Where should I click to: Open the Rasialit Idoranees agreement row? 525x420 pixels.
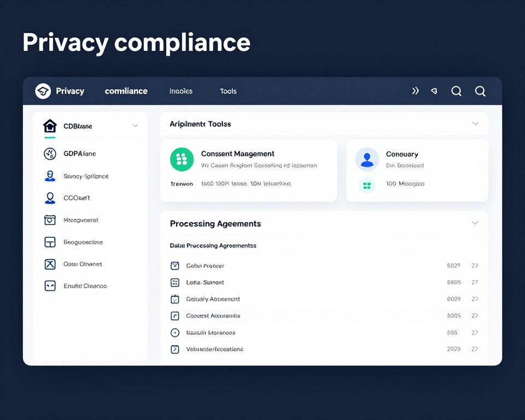coord(324,332)
